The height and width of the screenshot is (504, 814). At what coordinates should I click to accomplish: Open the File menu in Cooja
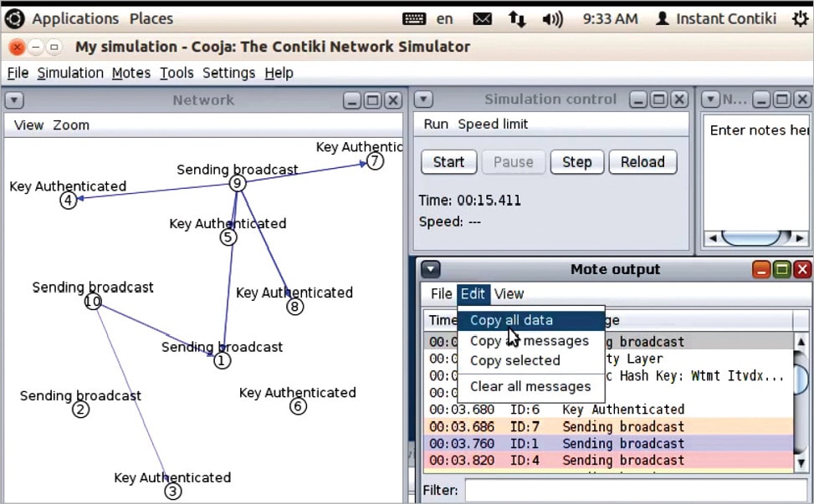pos(18,73)
